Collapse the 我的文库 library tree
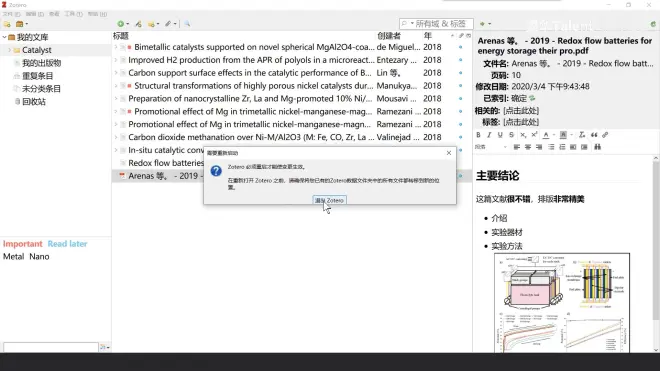This screenshot has width=660, height=371. click(x=4, y=37)
